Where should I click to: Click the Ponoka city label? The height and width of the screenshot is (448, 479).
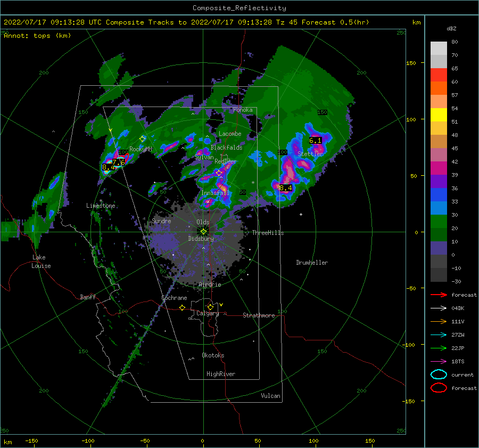[x=243, y=110]
